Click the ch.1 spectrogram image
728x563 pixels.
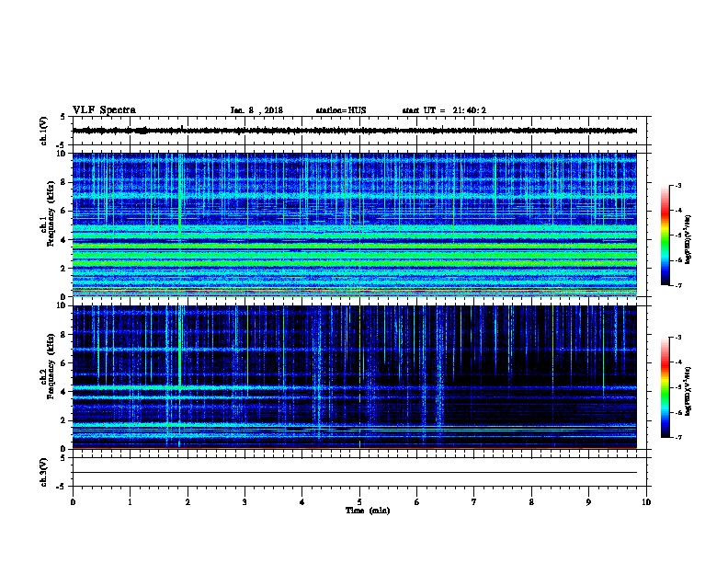tap(355, 224)
